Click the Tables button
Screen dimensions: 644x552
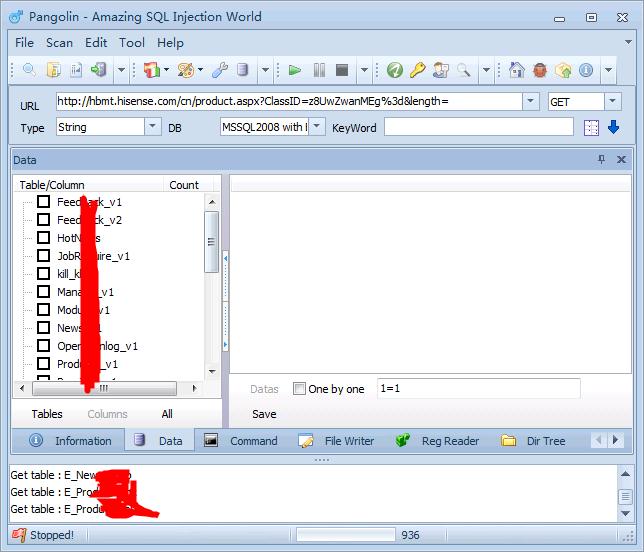click(47, 414)
